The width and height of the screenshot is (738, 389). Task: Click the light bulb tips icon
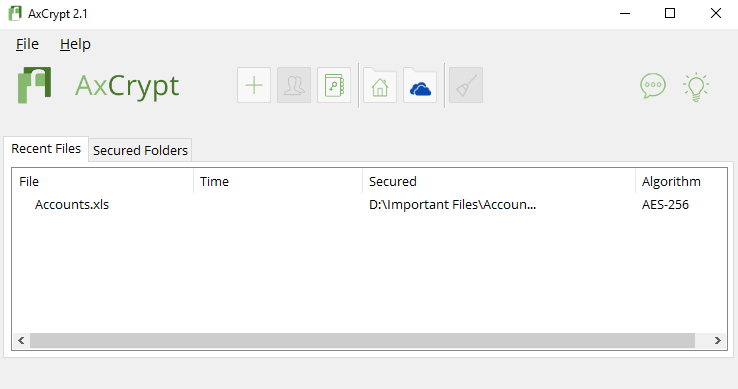point(696,87)
